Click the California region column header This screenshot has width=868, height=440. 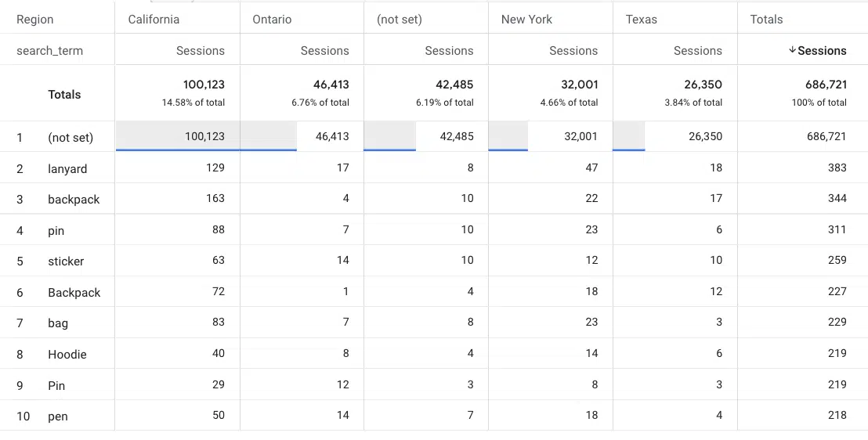[154, 20]
